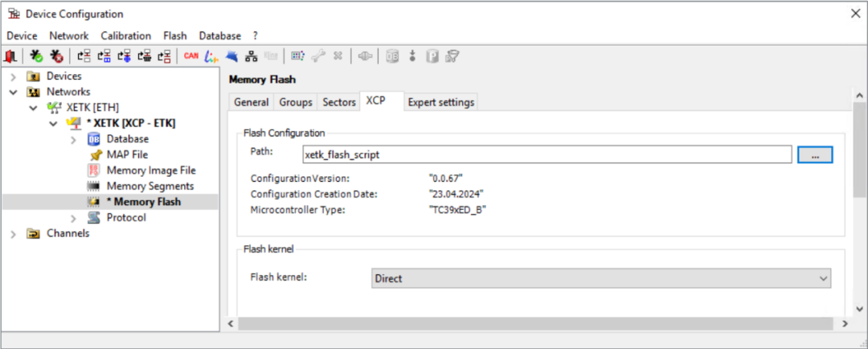The height and width of the screenshot is (349, 868).
Task: Click the CAN network toolbar icon
Action: point(191,56)
